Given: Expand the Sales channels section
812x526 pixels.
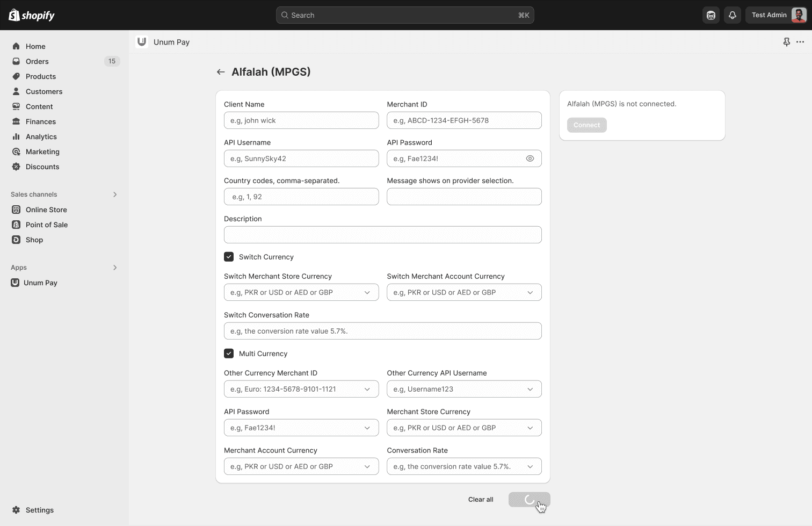Looking at the screenshot, I should [x=115, y=194].
